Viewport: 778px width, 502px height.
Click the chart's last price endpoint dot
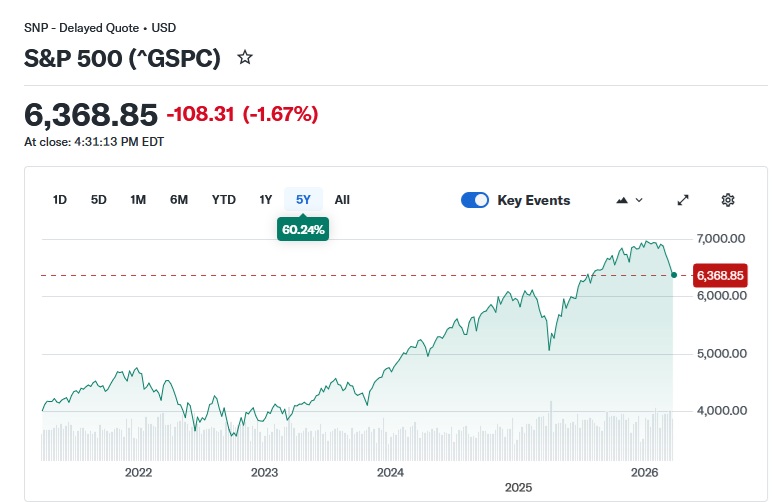coord(674,275)
